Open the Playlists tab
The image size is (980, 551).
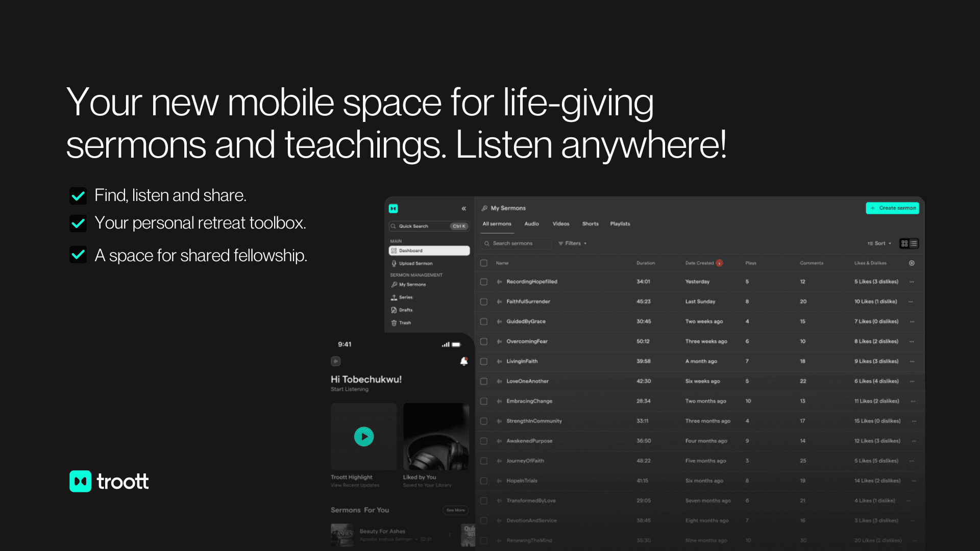click(x=620, y=223)
